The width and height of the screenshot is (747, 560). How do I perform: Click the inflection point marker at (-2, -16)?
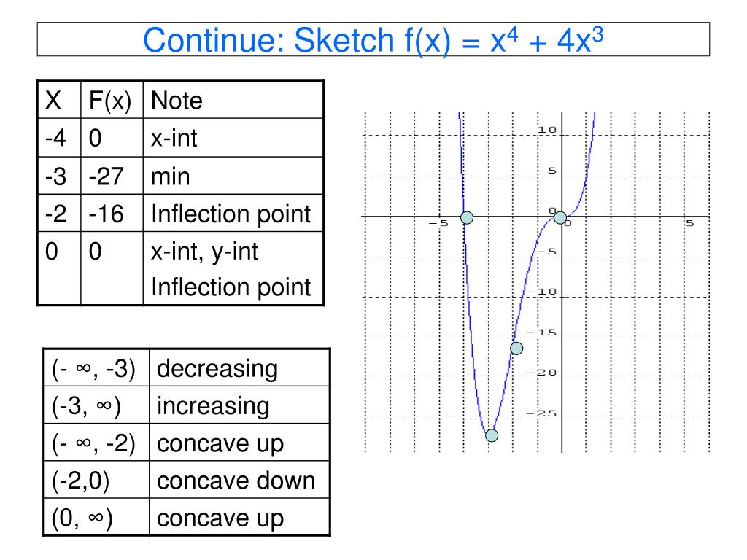tap(516, 349)
